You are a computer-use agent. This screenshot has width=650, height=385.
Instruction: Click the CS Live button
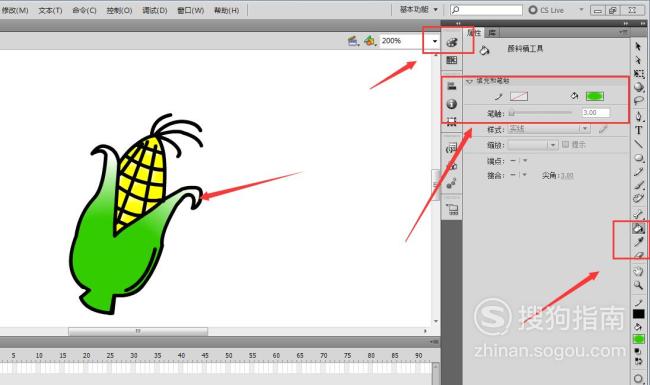[547, 10]
